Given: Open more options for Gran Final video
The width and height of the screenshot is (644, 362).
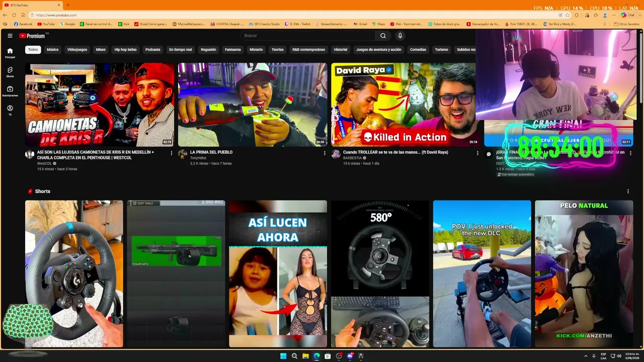Looking at the screenshot, I should click(x=630, y=153).
